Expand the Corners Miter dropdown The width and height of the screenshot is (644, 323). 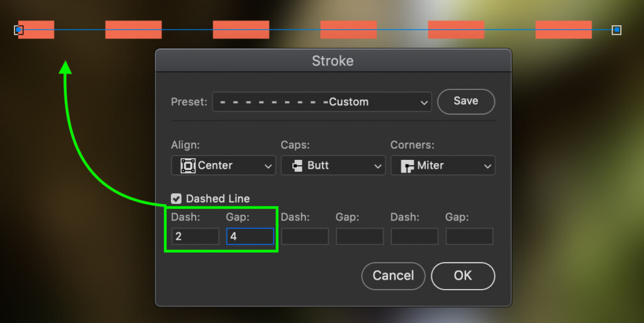pyautogui.click(x=443, y=166)
